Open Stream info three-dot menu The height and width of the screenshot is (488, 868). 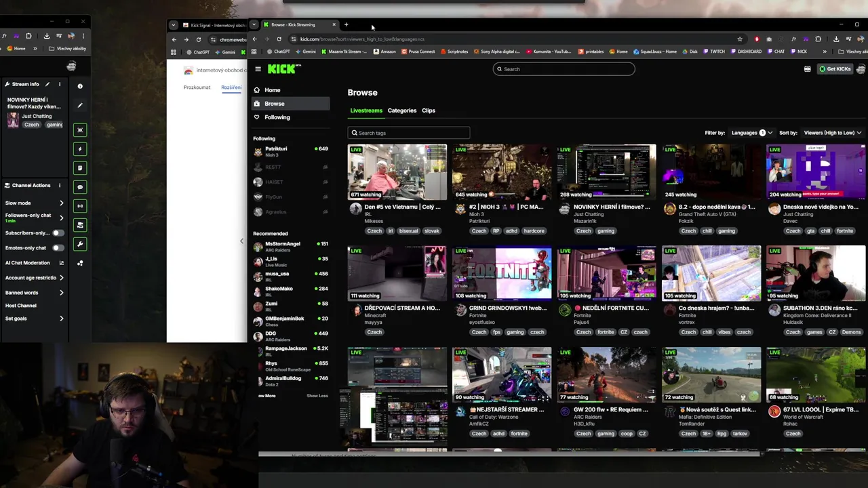(x=60, y=84)
